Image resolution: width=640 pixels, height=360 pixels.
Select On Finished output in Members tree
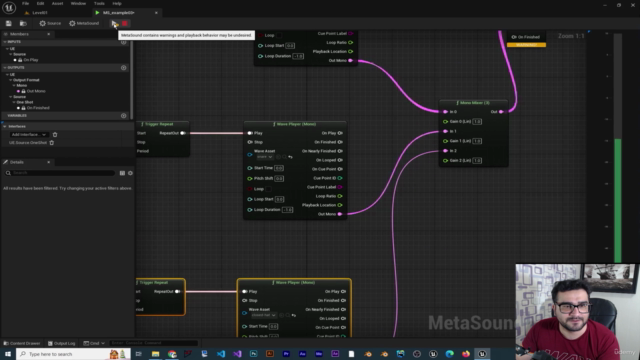pos(38,108)
